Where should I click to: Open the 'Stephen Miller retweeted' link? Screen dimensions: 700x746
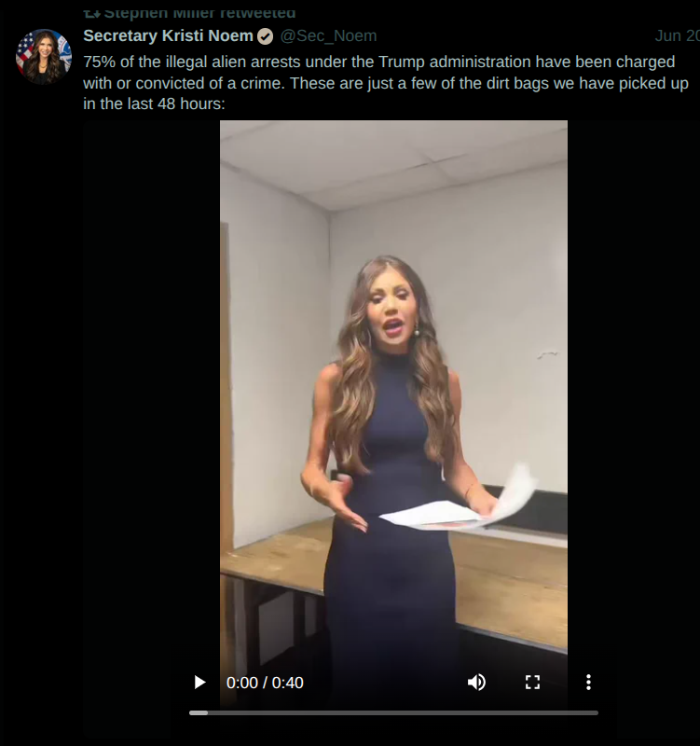[x=199, y=13]
